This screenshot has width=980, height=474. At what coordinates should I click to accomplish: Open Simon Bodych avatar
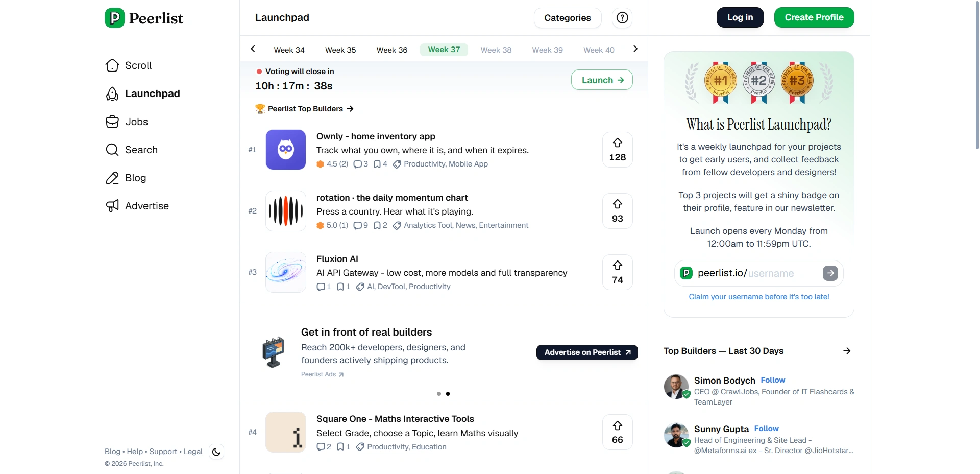(676, 387)
